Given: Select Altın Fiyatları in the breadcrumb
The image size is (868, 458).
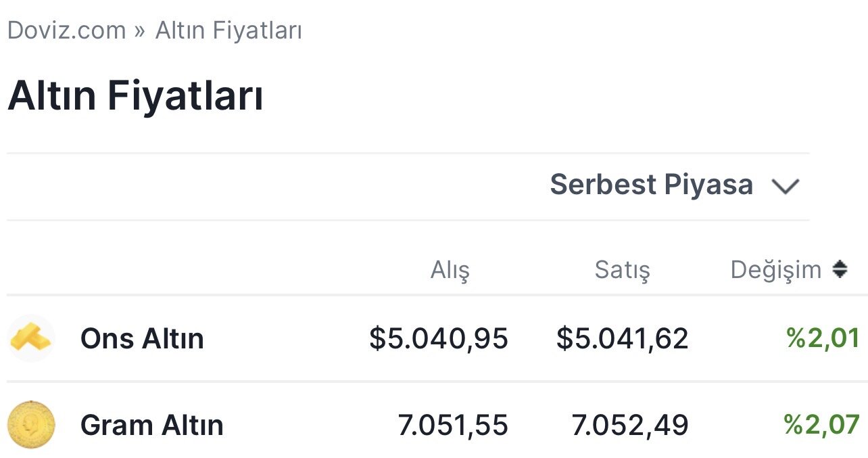Looking at the screenshot, I should point(228,30).
